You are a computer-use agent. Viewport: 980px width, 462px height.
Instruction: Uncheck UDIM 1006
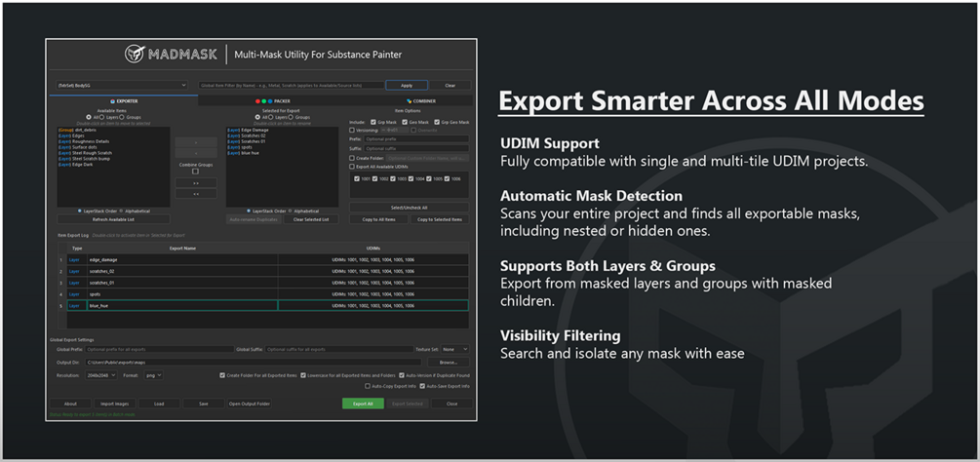[x=448, y=178]
